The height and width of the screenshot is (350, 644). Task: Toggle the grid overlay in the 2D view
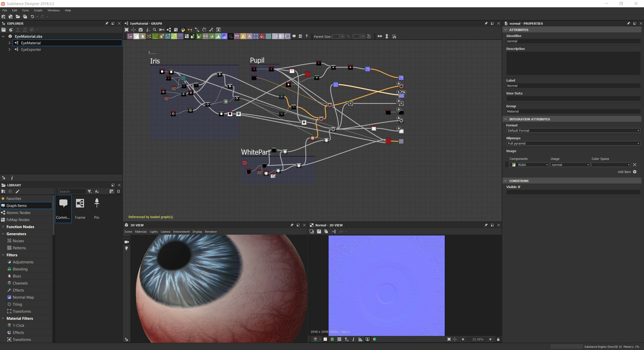[339, 339]
